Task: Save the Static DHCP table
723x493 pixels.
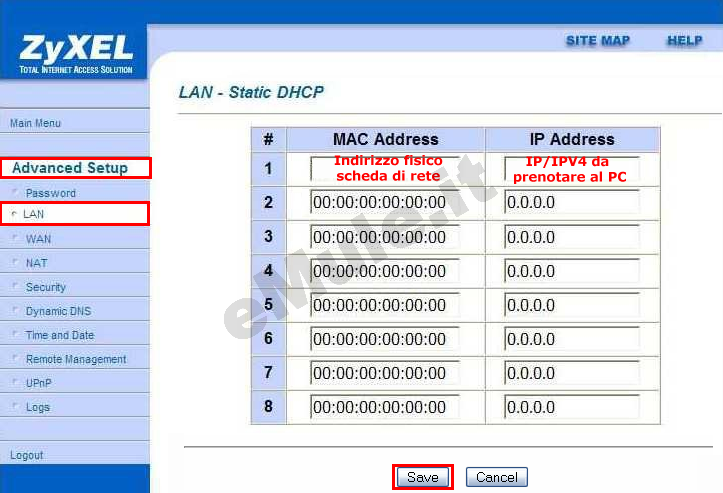Action: (423, 477)
